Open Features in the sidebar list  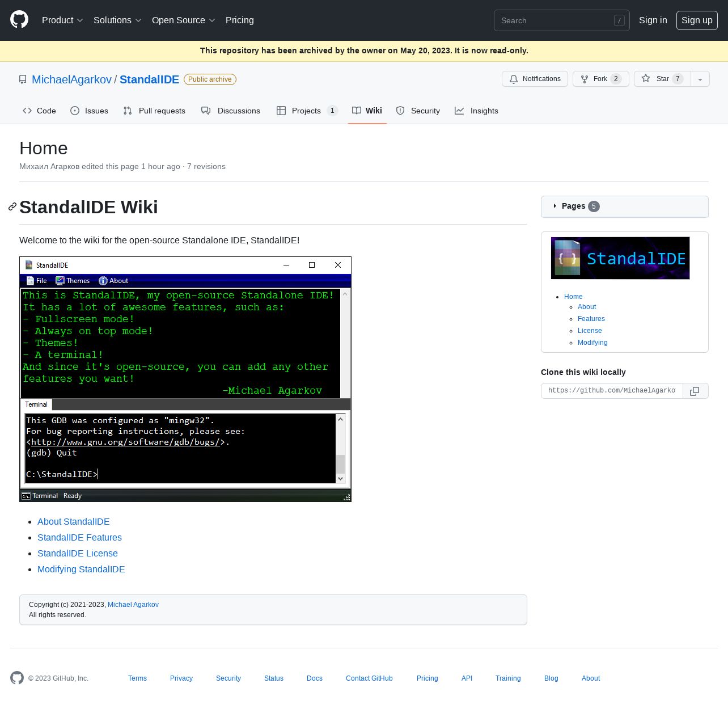click(x=591, y=319)
